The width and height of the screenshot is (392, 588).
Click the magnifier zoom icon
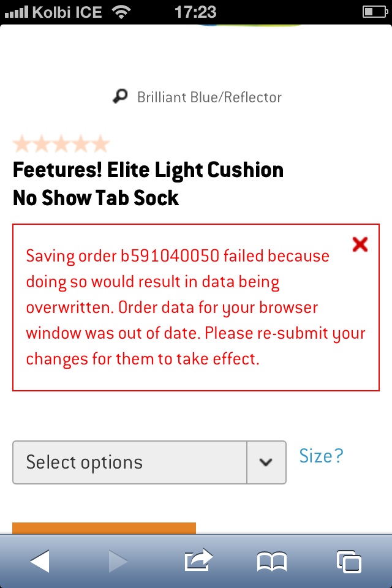[x=120, y=96]
